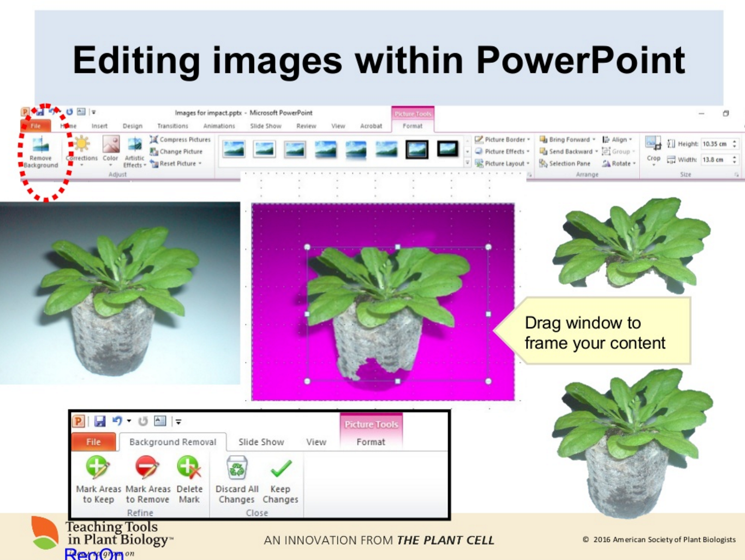Image resolution: width=745 pixels, height=560 pixels.
Task: Click the Change Picture button
Action: 177,151
